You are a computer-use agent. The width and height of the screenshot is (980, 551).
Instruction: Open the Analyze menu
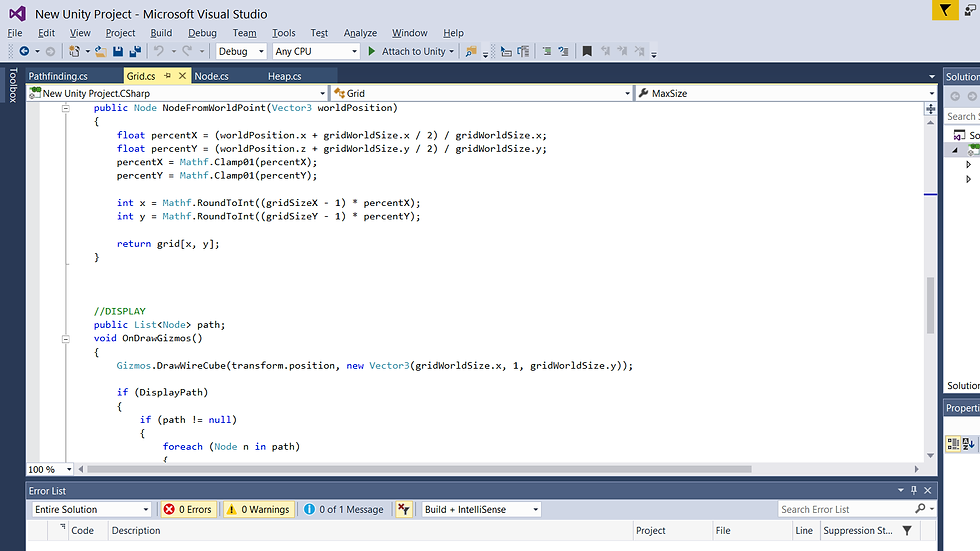point(360,32)
